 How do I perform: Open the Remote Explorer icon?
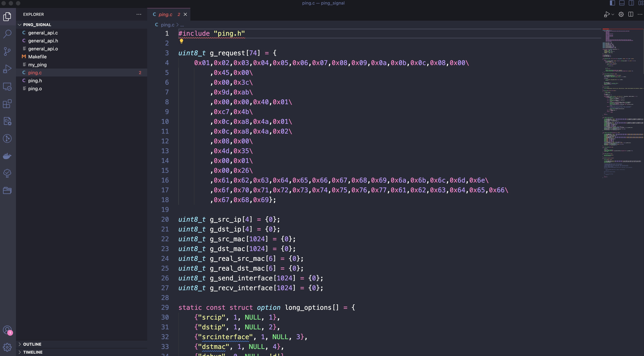click(7, 86)
